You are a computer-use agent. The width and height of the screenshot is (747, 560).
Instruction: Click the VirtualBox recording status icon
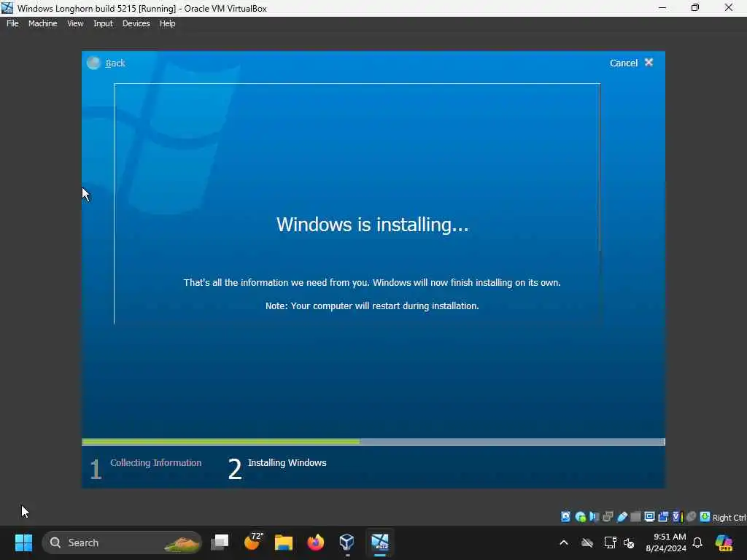(663, 517)
